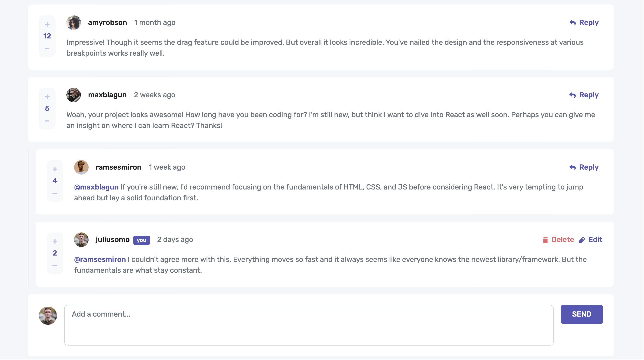
Task: Click amyrobson's avatar picture
Action: [73, 23]
